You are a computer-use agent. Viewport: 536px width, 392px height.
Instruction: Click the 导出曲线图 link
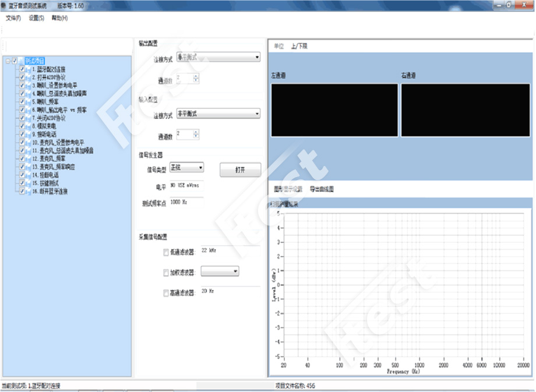[x=322, y=189]
